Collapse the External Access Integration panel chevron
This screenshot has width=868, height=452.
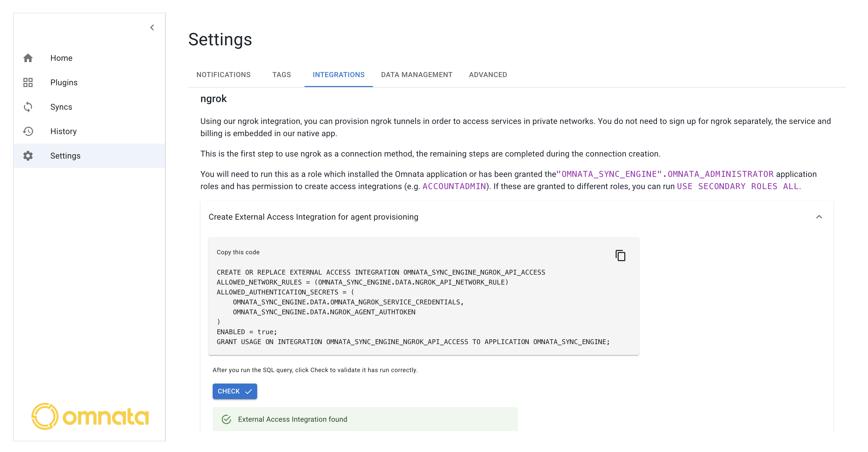pos(819,217)
